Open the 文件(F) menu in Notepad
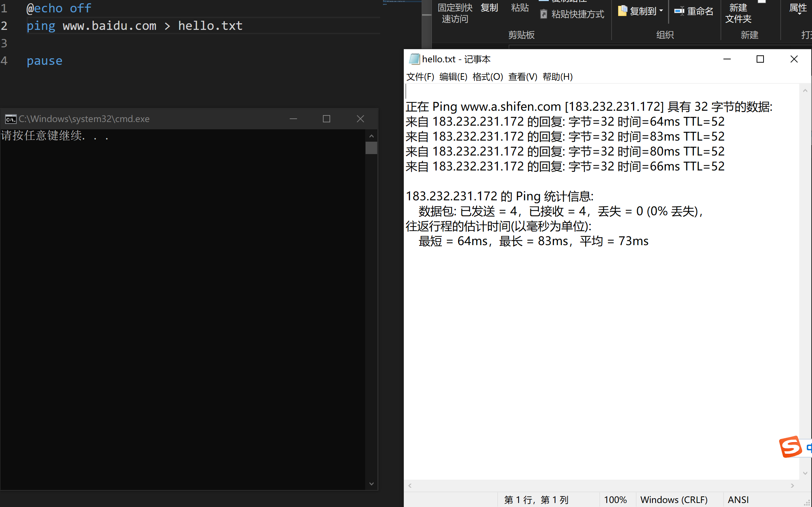This screenshot has width=812, height=507. (x=420, y=77)
